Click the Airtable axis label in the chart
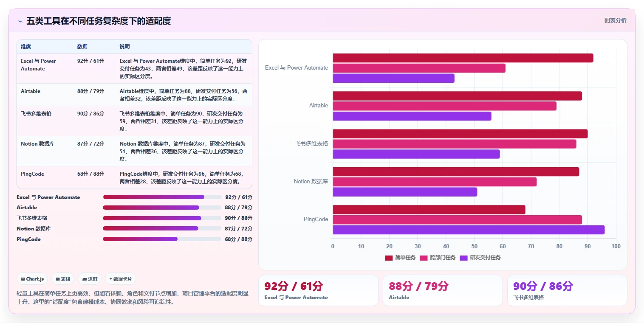The width and height of the screenshot is (644, 323). [319, 105]
